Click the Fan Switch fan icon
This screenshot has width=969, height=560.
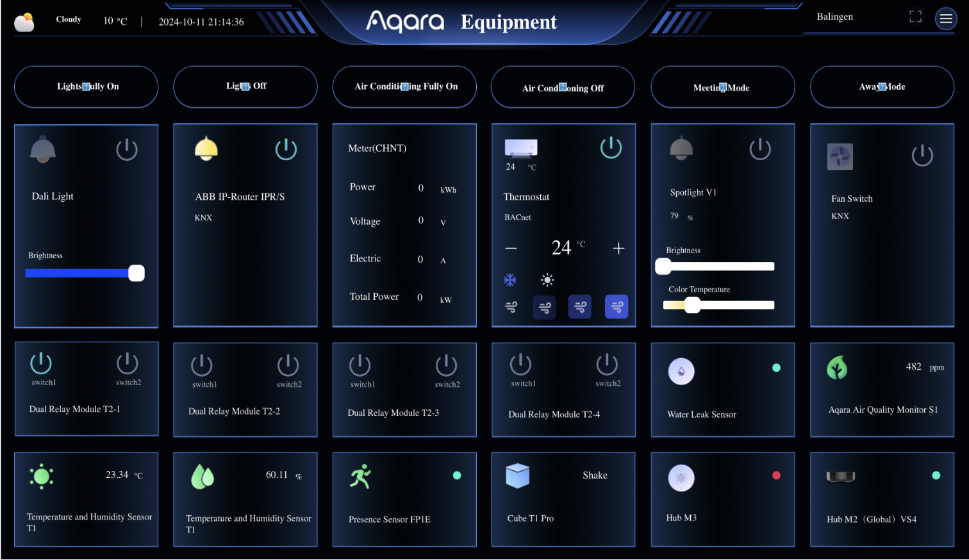(840, 156)
